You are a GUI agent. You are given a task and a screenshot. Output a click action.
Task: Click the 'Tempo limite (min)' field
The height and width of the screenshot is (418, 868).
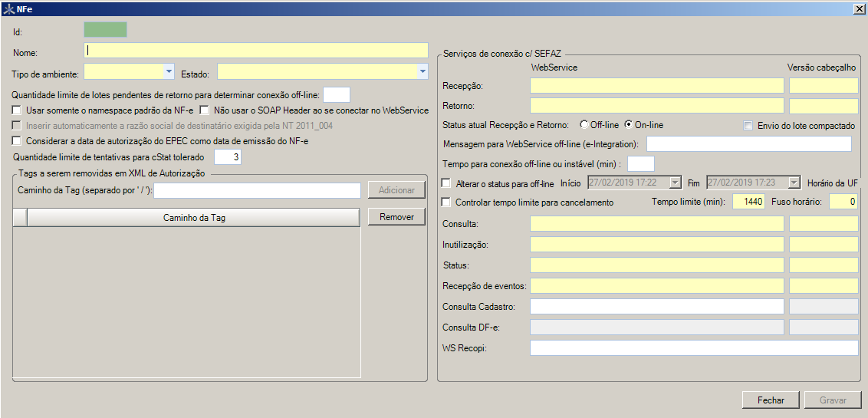coord(748,202)
